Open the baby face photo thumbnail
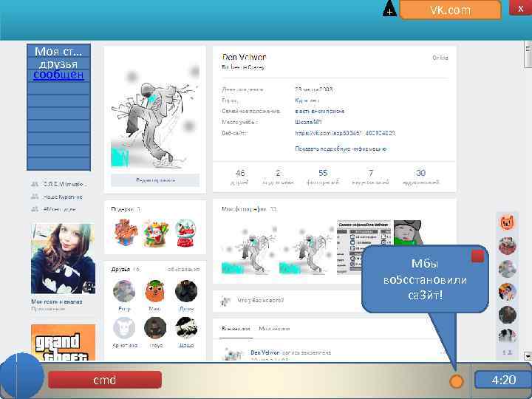Image resolution: width=532 pixels, height=399 pixels. [x=408, y=233]
